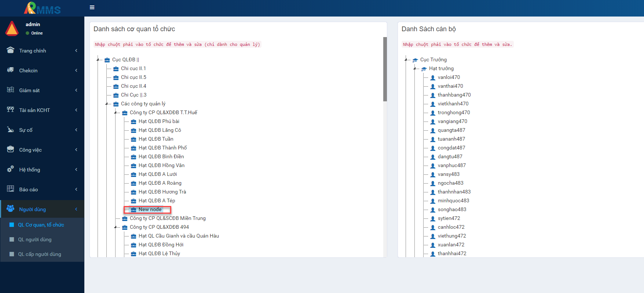Click the admin avatar triangle icon
Screen dimensions: 644x293
pos(12,29)
